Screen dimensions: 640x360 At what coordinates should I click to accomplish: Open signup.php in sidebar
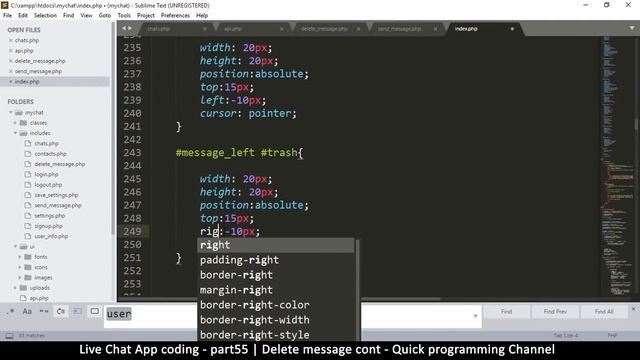49,226
